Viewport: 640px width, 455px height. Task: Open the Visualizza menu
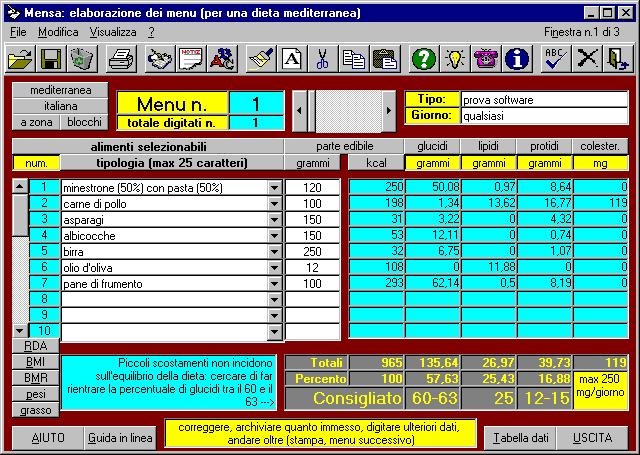coord(112,32)
